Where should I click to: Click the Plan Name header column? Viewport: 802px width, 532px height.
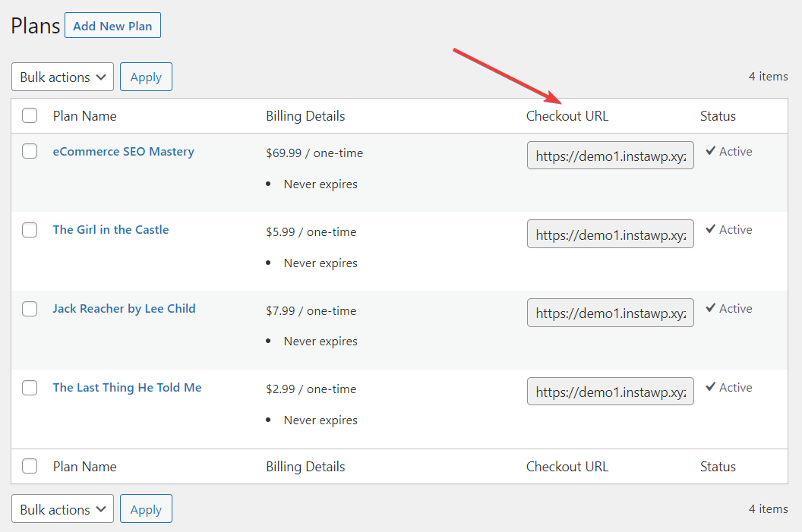85,116
